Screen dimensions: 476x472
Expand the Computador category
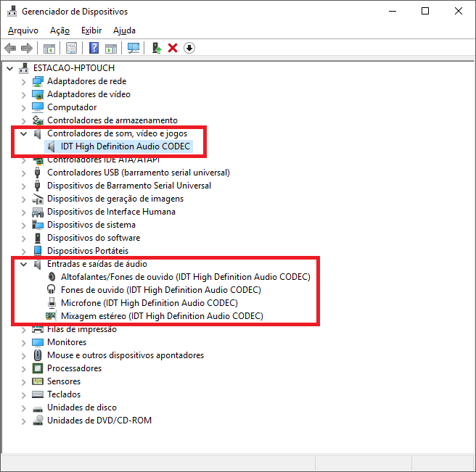(24, 108)
